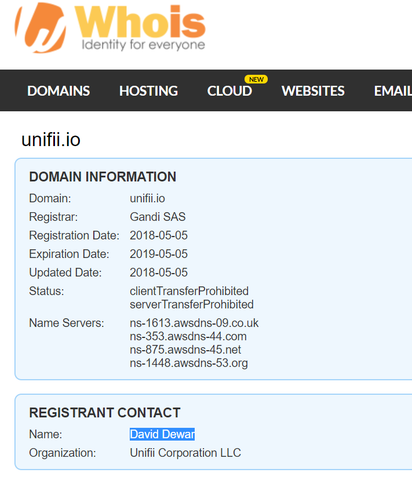Select name server ns-1613.awsdns-09.co.uk
The image size is (412, 480).
pyautogui.click(x=194, y=323)
